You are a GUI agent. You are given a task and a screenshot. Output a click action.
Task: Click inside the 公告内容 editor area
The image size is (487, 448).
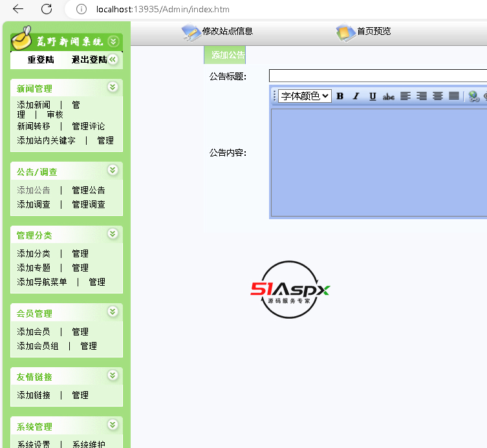pos(379,162)
